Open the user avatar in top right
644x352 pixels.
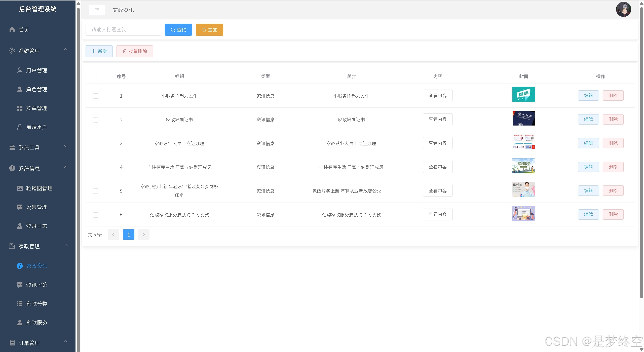pos(623,10)
